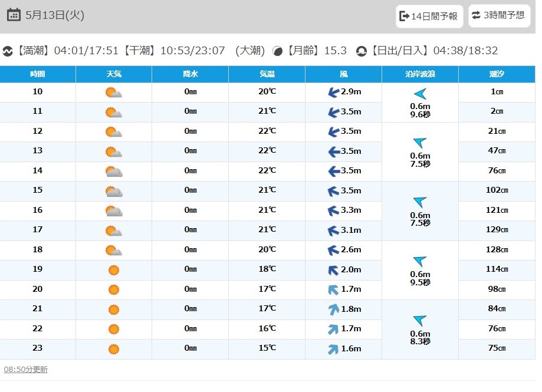
Task: Click the weather icon for hour 18
Action: coord(113,251)
